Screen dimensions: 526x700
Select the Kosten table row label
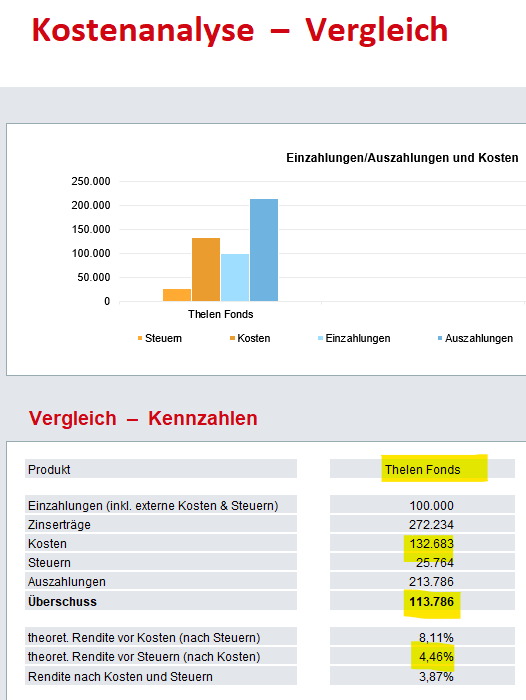coord(47,544)
